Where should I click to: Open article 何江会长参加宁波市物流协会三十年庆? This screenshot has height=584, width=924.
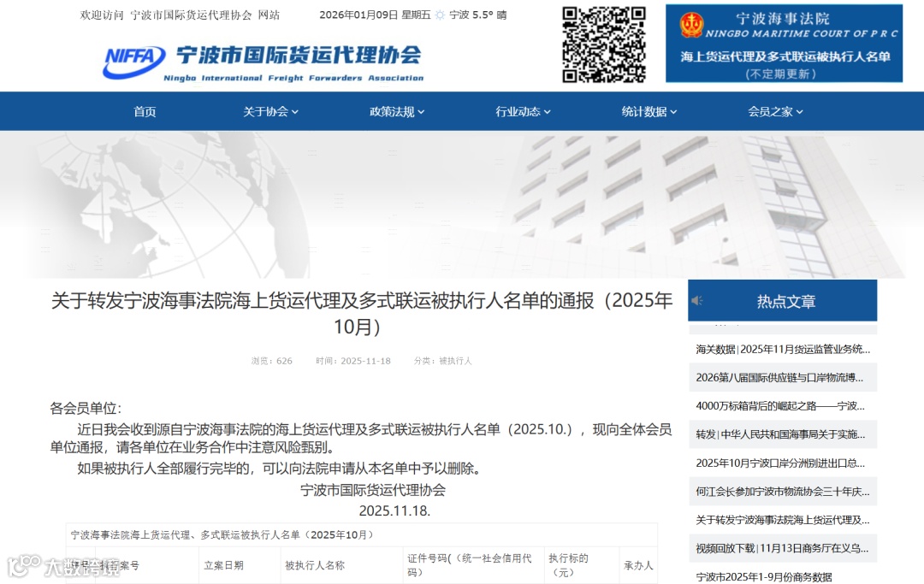point(783,491)
